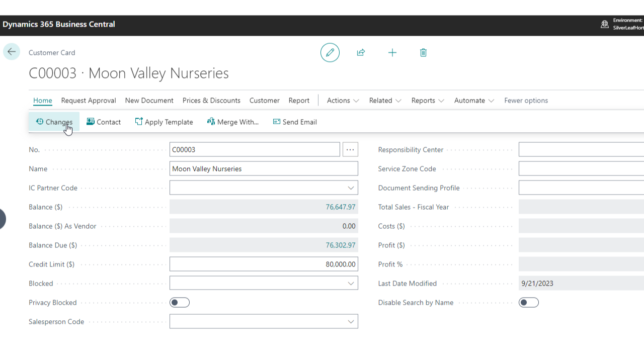Image resolution: width=644 pixels, height=362 pixels.
Task: Toggle the Privacy Blocked switch
Action: pyautogui.click(x=180, y=302)
